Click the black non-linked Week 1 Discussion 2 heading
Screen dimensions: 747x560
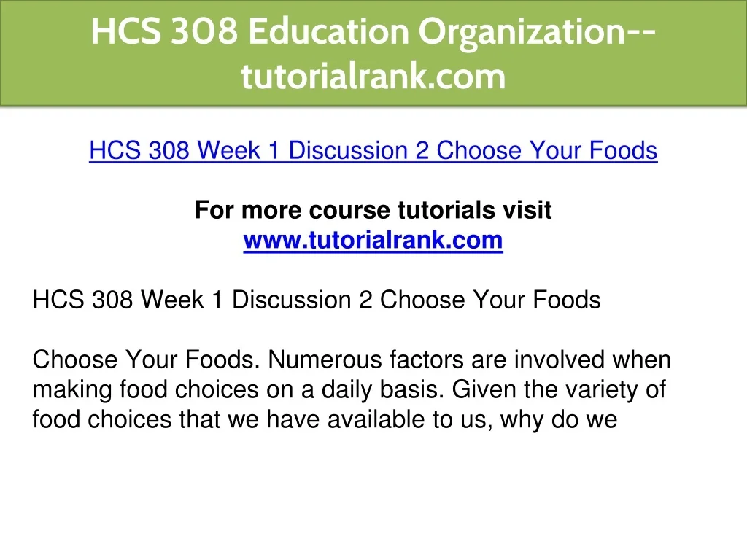[317, 300]
